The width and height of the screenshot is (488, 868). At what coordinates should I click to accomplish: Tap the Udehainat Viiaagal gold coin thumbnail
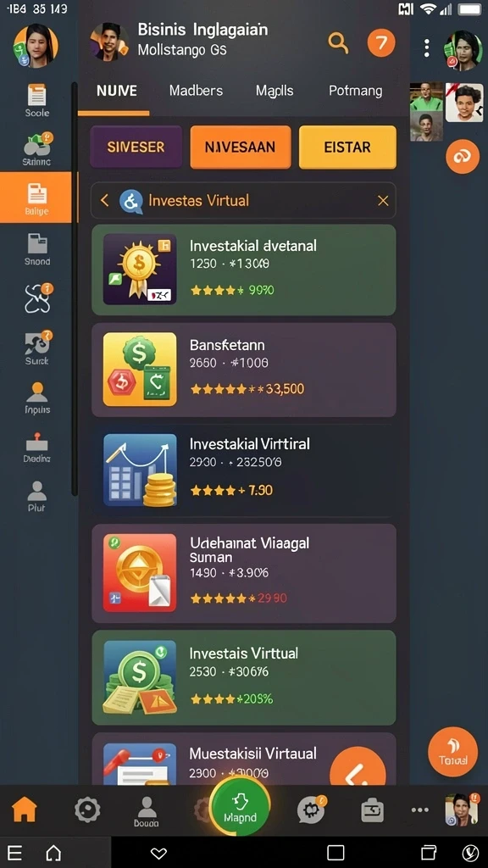coord(140,573)
